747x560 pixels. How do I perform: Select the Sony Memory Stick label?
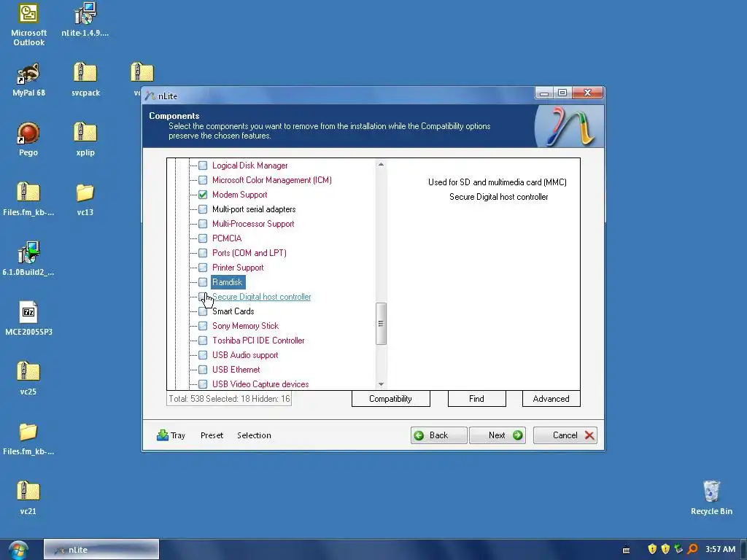(245, 326)
